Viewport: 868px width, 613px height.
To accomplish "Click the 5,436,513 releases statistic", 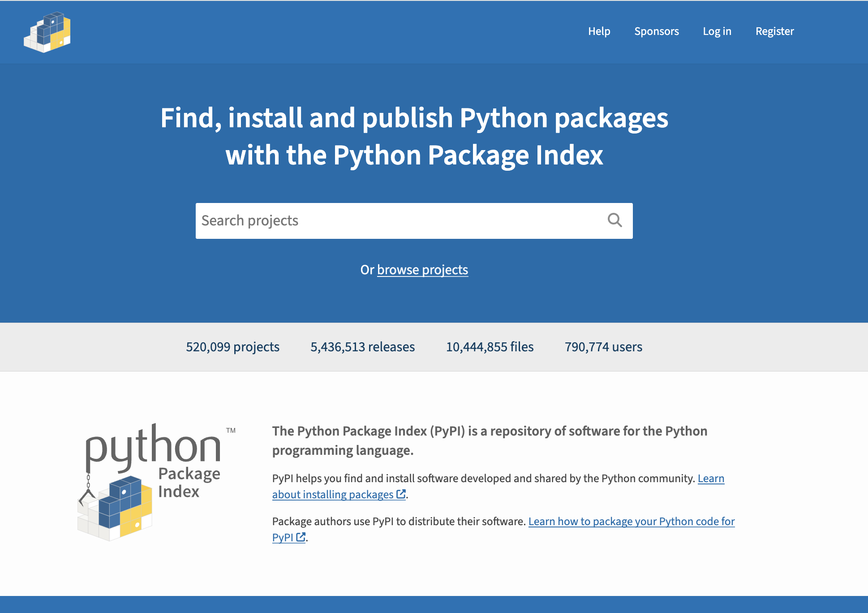I will pyautogui.click(x=362, y=347).
